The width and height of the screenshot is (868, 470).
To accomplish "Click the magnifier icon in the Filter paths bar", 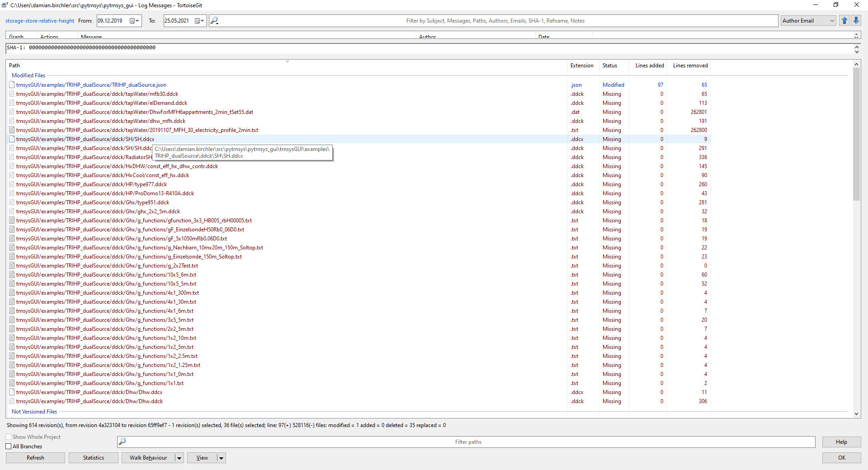I will coord(122,442).
